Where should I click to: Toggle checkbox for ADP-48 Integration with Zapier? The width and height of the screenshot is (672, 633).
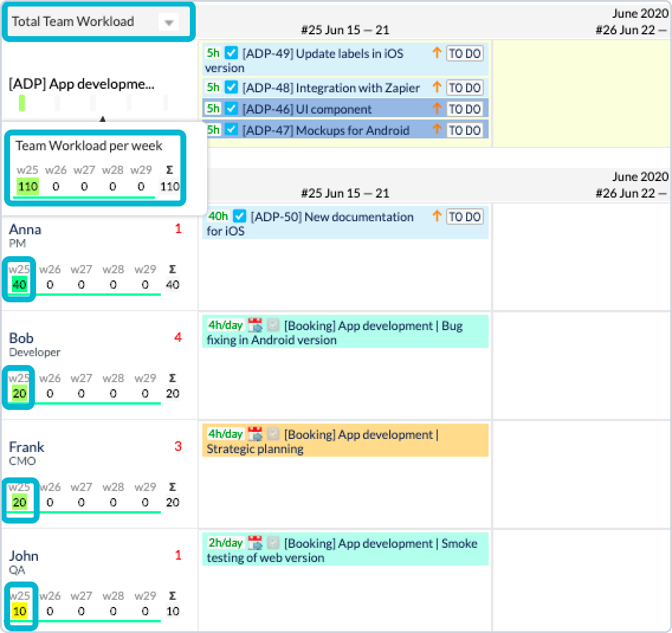click(x=231, y=88)
